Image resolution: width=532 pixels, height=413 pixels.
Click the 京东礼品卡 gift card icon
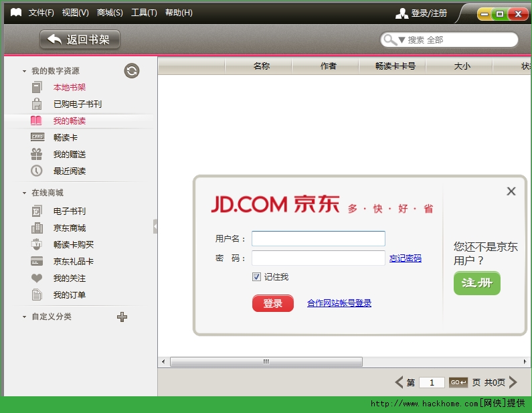click(37, 261)
